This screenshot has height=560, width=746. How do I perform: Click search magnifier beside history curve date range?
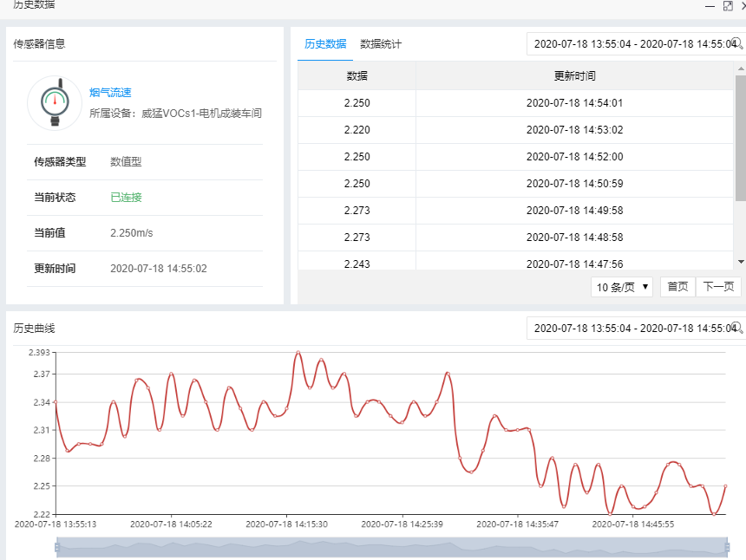pos(736,329)
